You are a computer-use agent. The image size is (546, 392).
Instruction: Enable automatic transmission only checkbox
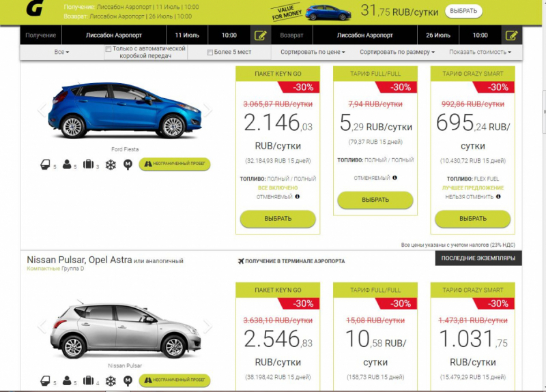[108, 49]
